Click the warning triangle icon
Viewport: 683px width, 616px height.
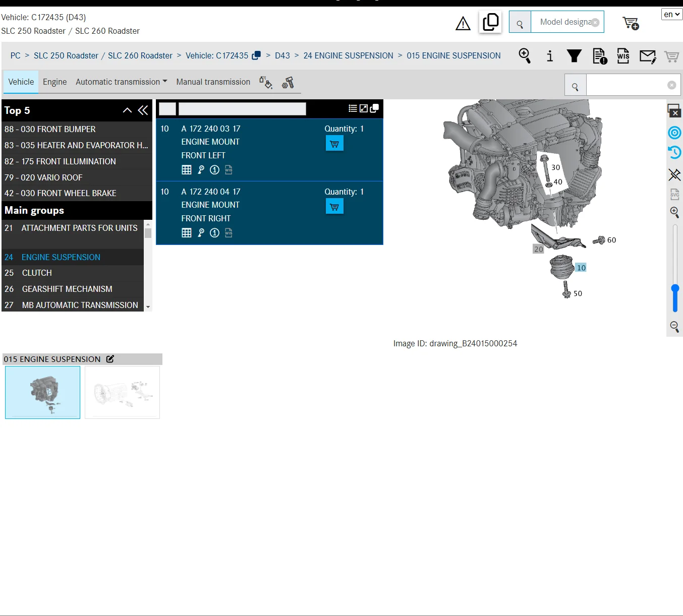(x=463, y=23)
